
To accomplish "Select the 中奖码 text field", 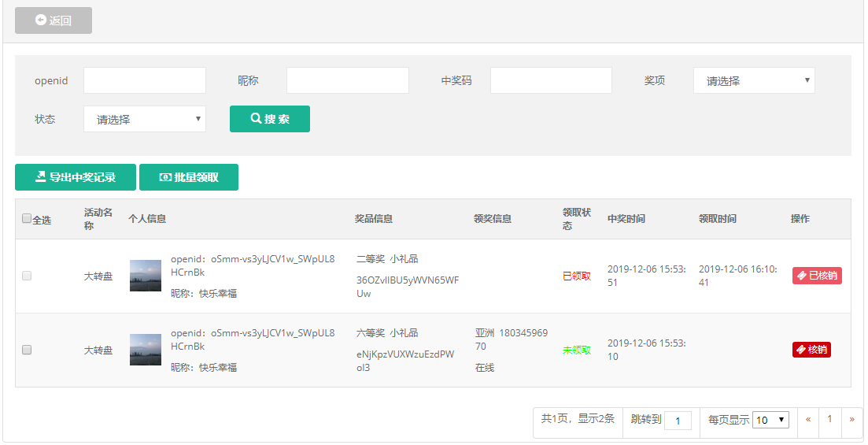I will click(x=551, y=80).
